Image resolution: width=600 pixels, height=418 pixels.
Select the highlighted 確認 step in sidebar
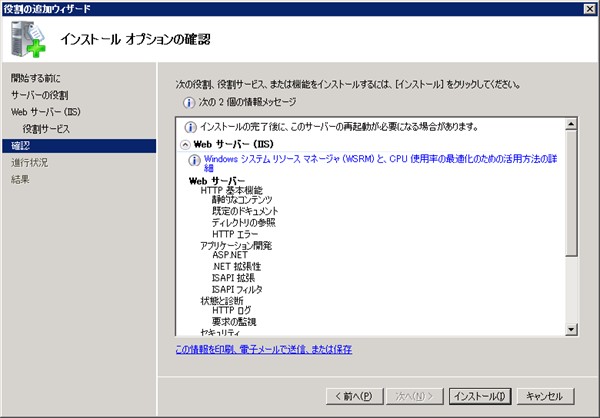click(79, 146)
